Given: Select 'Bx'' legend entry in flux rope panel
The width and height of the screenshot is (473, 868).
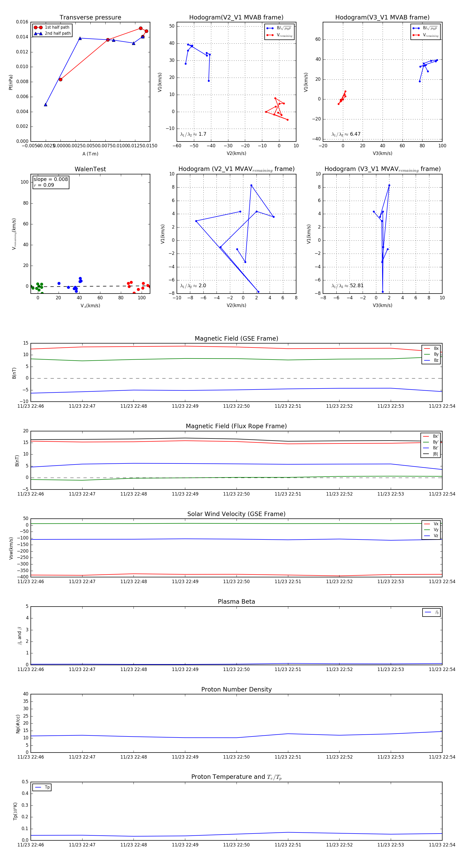Looking at the screenshot, I should [431, 436].
